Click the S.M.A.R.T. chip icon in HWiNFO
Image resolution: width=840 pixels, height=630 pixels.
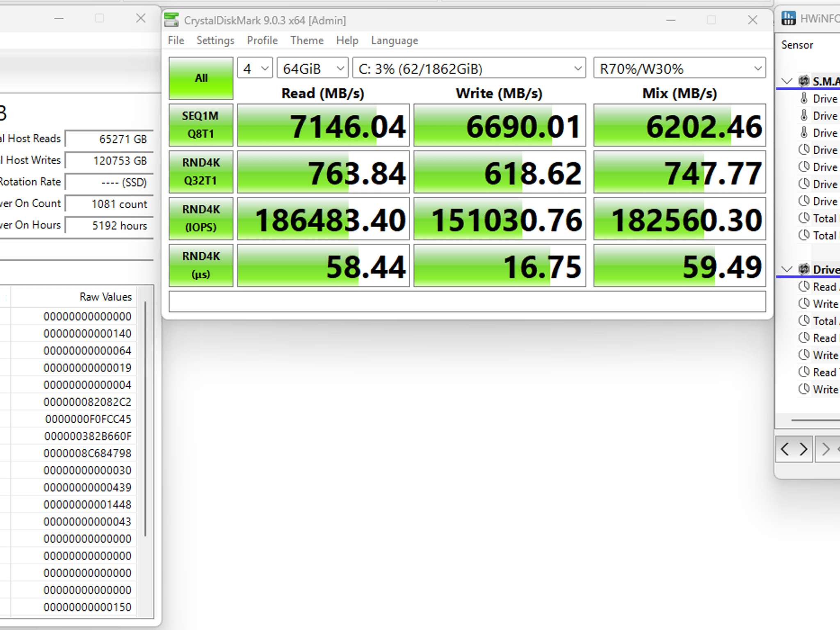point(804,81)
